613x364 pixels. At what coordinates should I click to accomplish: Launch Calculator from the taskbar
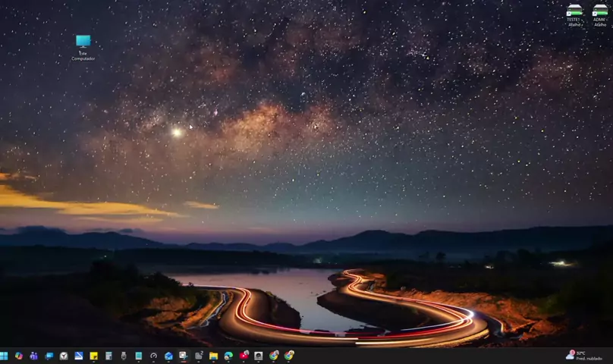[x=108, y=356]
